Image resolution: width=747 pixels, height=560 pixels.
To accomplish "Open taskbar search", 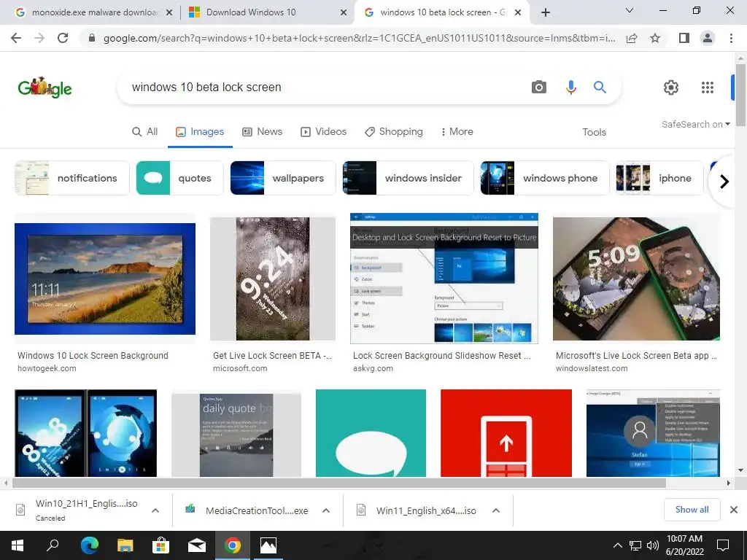I will 53,545.
